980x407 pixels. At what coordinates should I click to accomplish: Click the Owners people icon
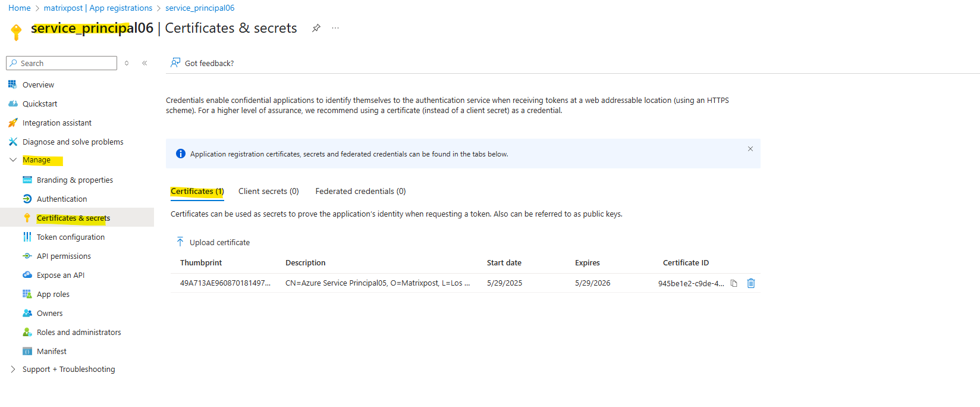tap(27, 313)
